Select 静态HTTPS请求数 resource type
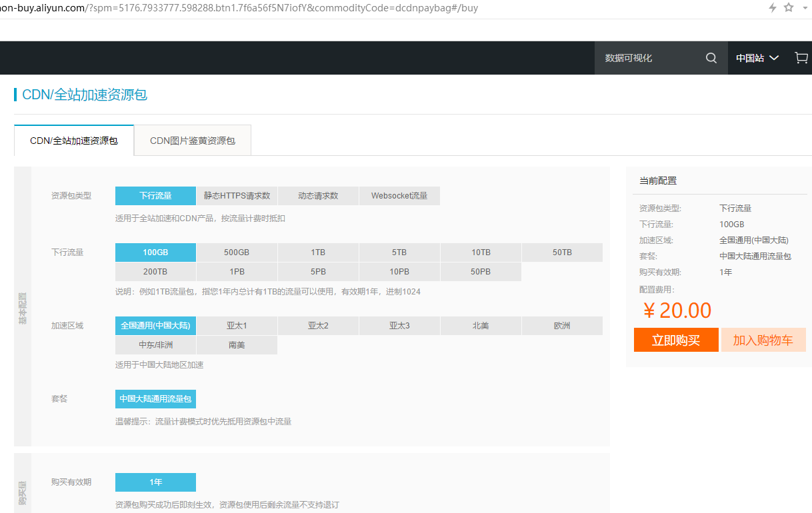This screenshot has height=513, width=812. click(237, 196)
